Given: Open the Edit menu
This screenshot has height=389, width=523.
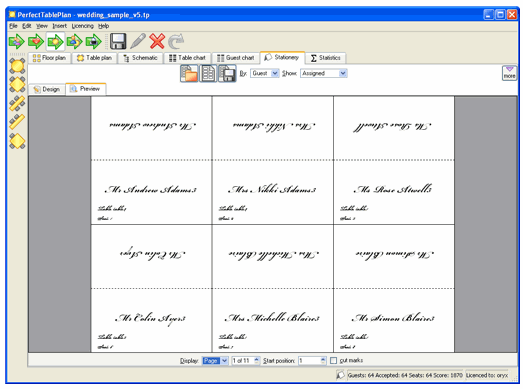Looking at the screenshot, I should (x=27, y=26).
